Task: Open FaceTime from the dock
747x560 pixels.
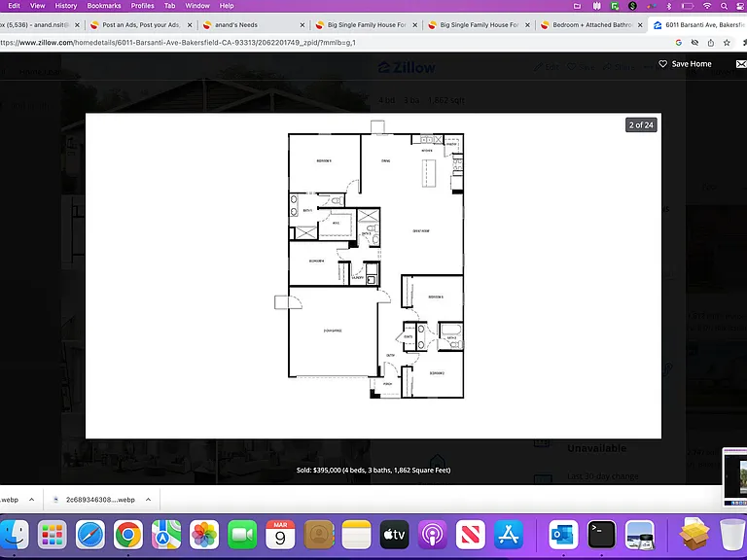Action: coord(242,535)
